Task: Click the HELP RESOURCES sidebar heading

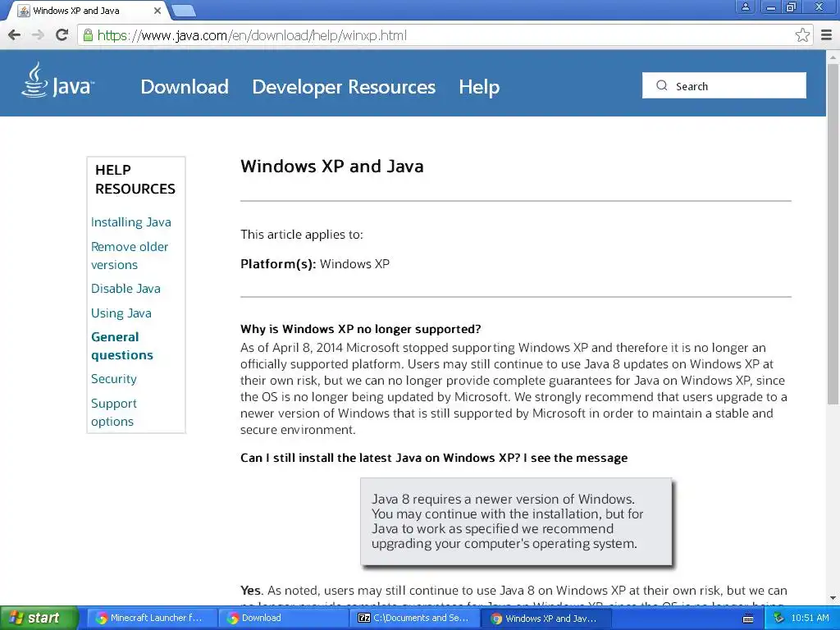Action: 135,180
